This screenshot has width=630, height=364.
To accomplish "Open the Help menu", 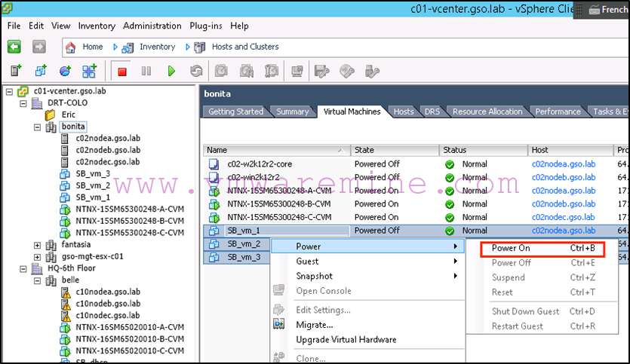I will tap(239, 26).
